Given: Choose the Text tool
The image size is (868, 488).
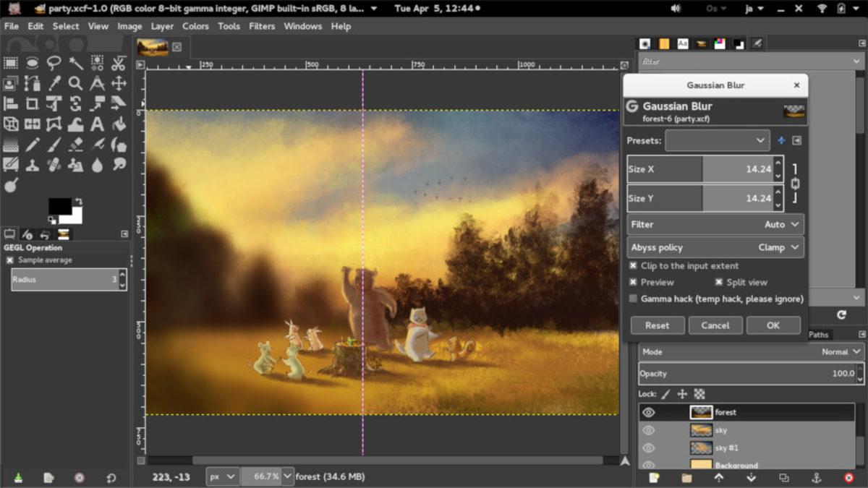Looking at the screenshot, I should pyautogui.click(x=97, y=123).
